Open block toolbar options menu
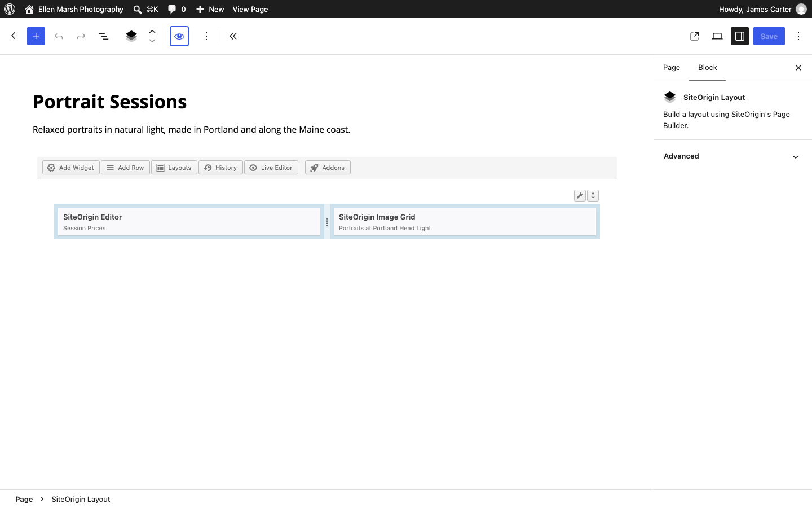This screenshot has width=812, height=508. point(206,36)
